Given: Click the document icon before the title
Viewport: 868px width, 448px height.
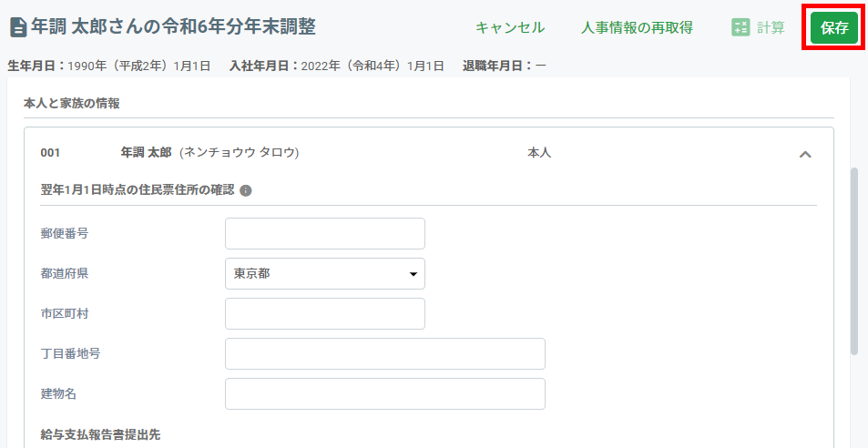Looking at the screenshot, I should point(18,27).
